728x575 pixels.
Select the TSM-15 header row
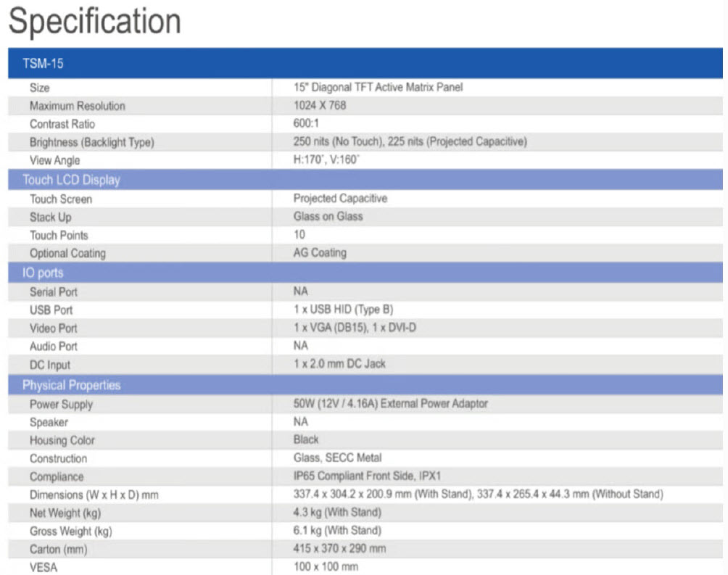pyautogui.click(x=365, y=63)
